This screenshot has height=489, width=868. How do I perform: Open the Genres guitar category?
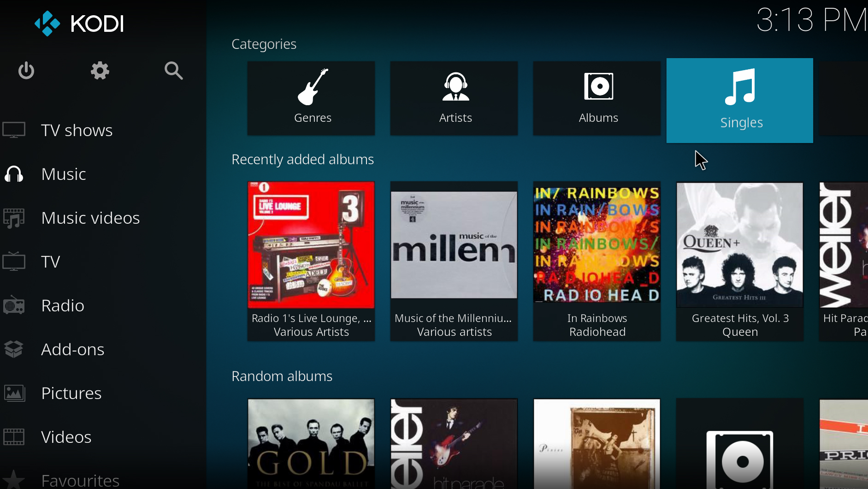click(311, 98)
